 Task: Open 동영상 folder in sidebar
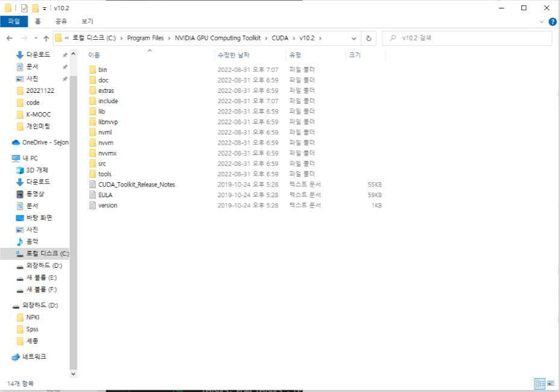pos(30,194)
